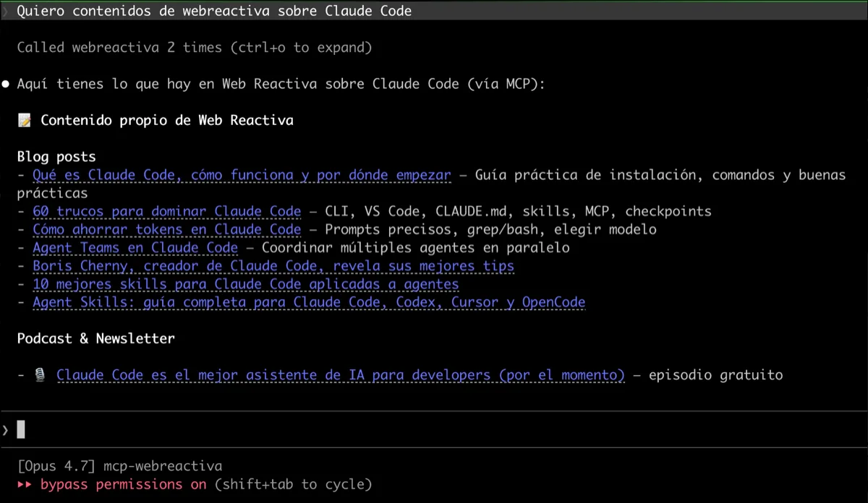Click the 'Blog posts' heading

click(56, 157)
